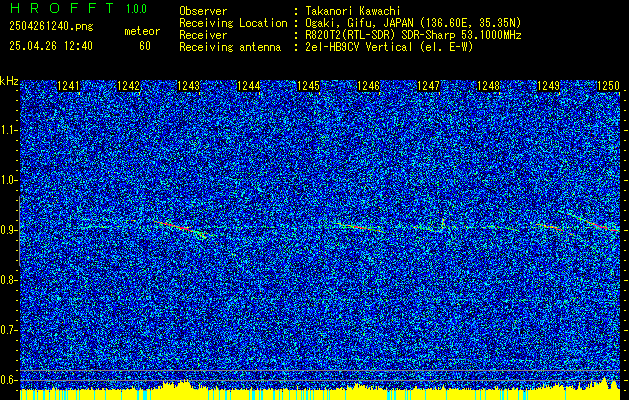Click the word meteor
629x400 pixels.
pyautogui.click(x=142, y=31)
